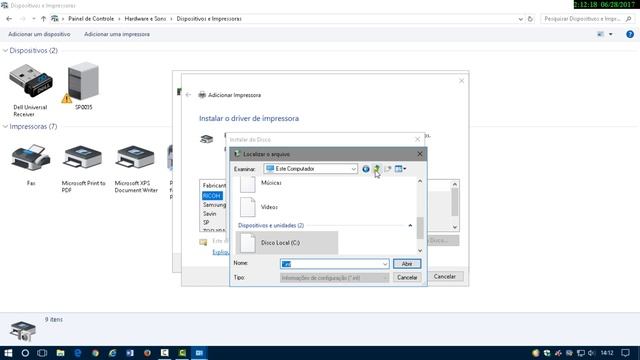Select the Microsoft XPS Document Writer printer
The height and width of the screenshot is (360, 640).
136,168
